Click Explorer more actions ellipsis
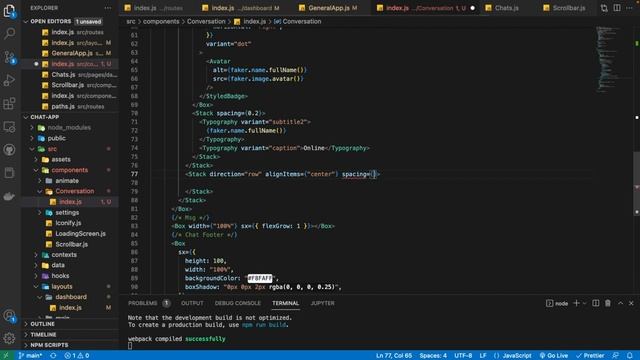Screen dimensions: 640x360 (107, 8)
